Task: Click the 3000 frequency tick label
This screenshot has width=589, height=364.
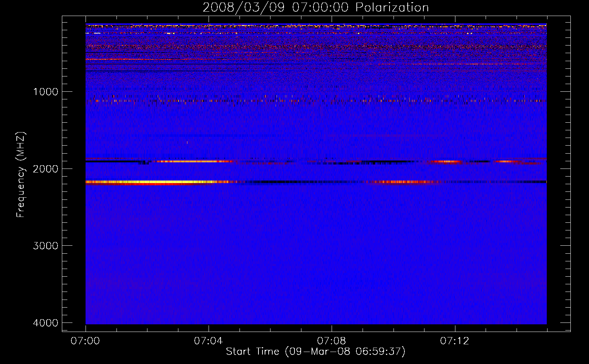Action: pos(46,246)
